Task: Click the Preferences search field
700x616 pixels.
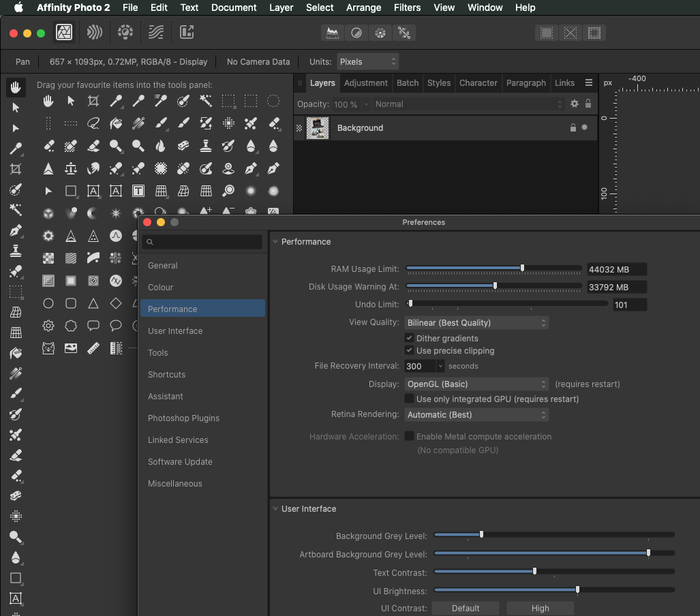Action: click(202, 242)
